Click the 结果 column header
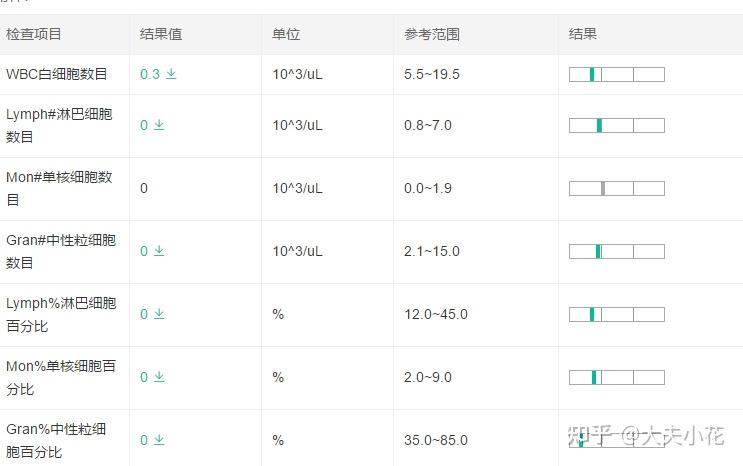 point(583,34)
